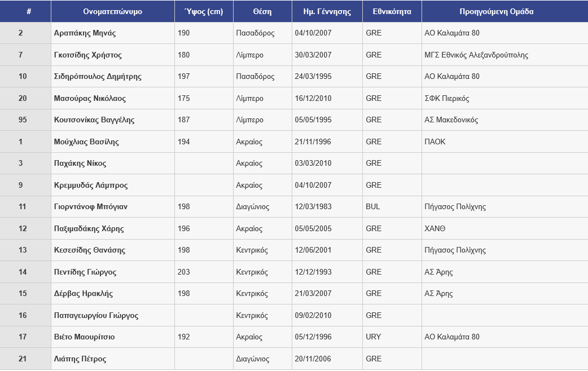This screenshot has width=588, height=371.
Task: Select player name Αραπάκης Μηνάς
Action: pyautogui.click(x=85, y=33)
